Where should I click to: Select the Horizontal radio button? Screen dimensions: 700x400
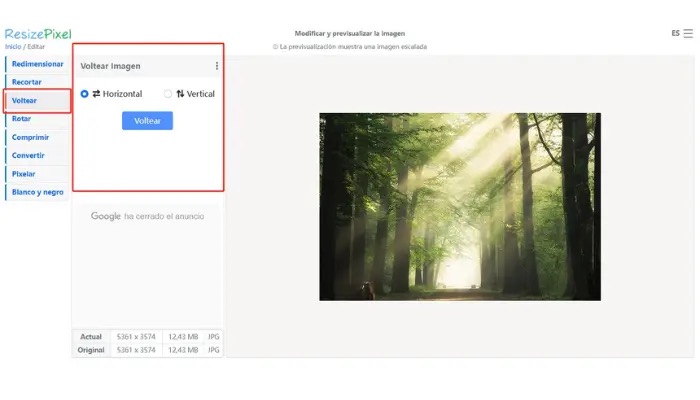[x=84, y=94]
